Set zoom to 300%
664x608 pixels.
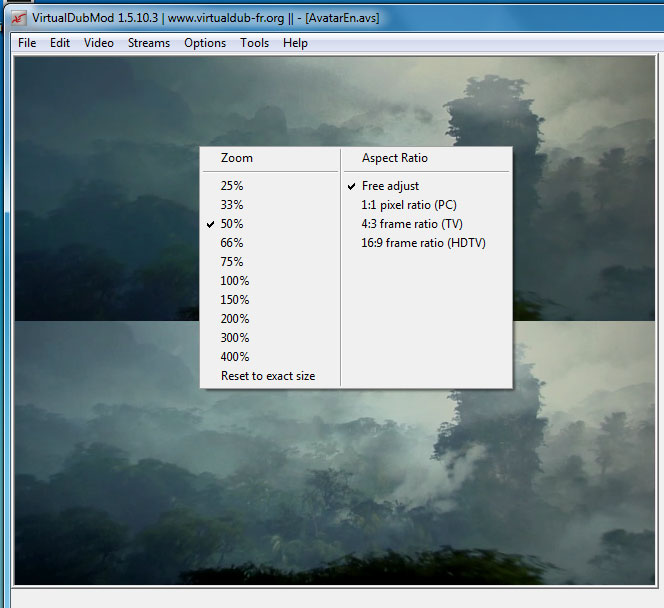tap(270, 338)
